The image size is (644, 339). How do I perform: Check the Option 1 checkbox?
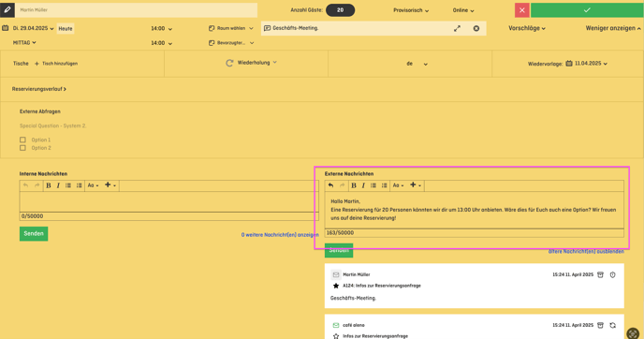click(22, 140)
